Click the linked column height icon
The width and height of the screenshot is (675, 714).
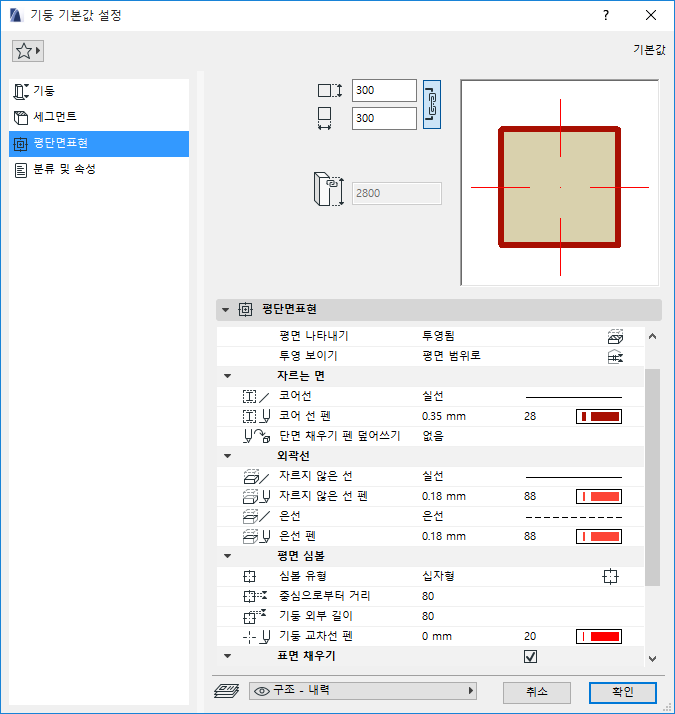click(x=329, y=189)
